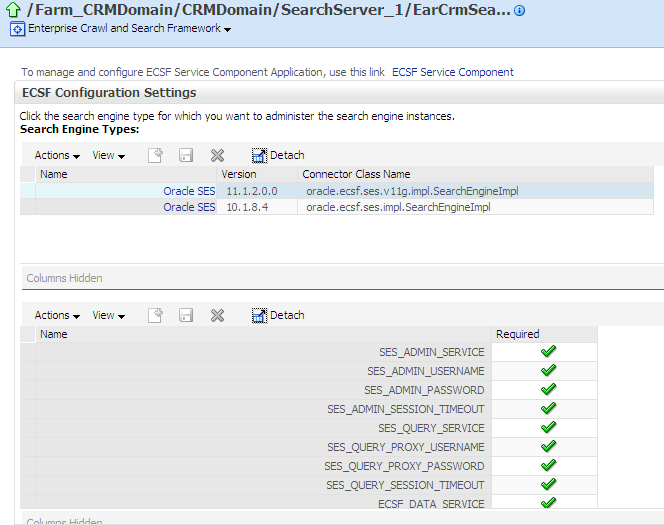The width and height of the screenshot is (664, 525).
Task: Select the SES_QUERY_SERVICE row
Action: coord(309,428)
